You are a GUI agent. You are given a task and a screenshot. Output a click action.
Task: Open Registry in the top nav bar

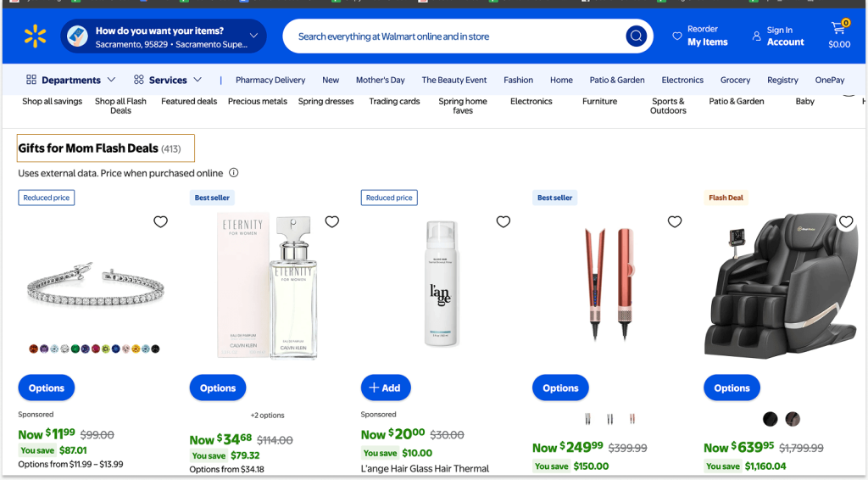tap(782, 80)
